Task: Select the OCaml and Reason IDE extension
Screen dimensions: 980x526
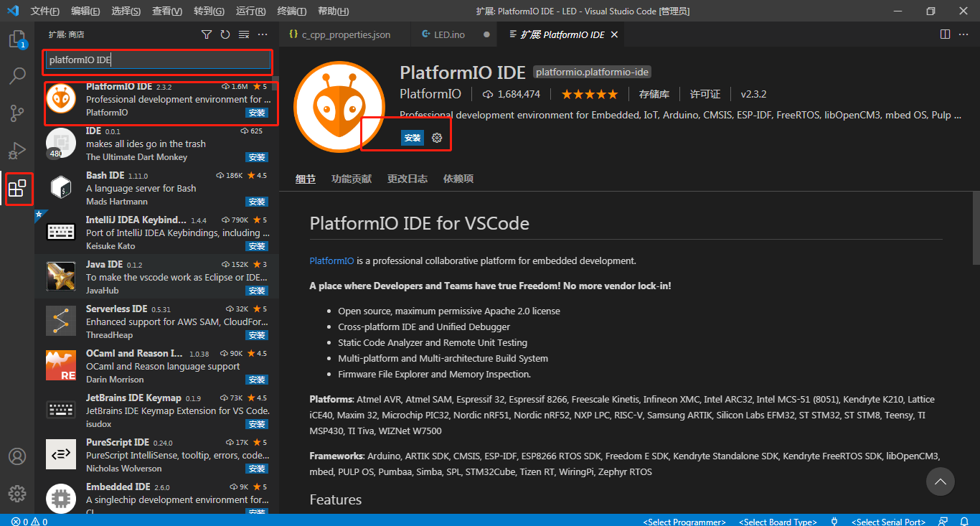Action: [156, 366]
